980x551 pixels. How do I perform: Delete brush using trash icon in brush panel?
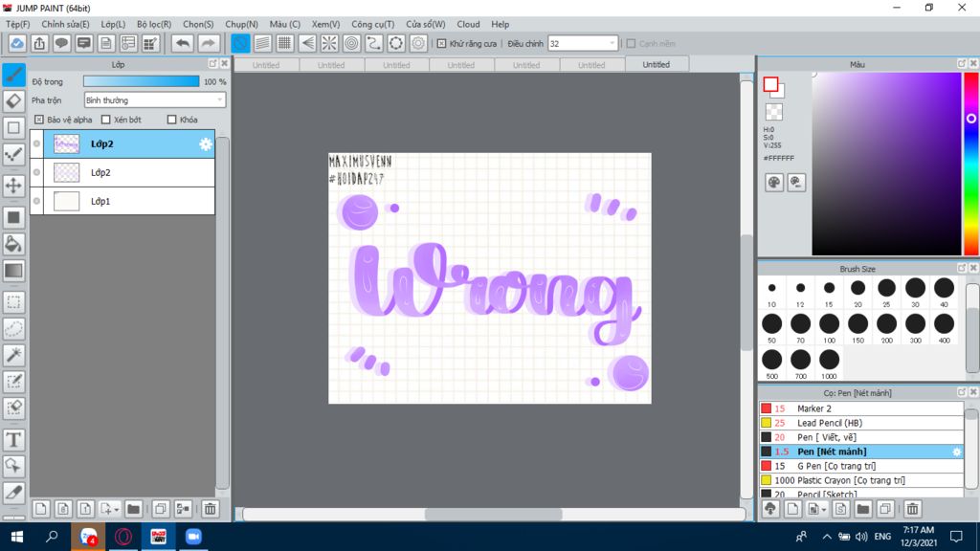coord(912,509)
